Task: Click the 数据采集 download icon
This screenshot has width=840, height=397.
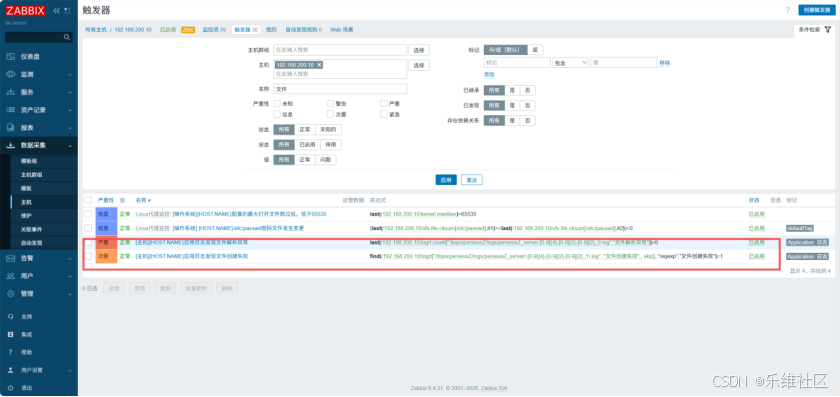Action: [10, 145]
